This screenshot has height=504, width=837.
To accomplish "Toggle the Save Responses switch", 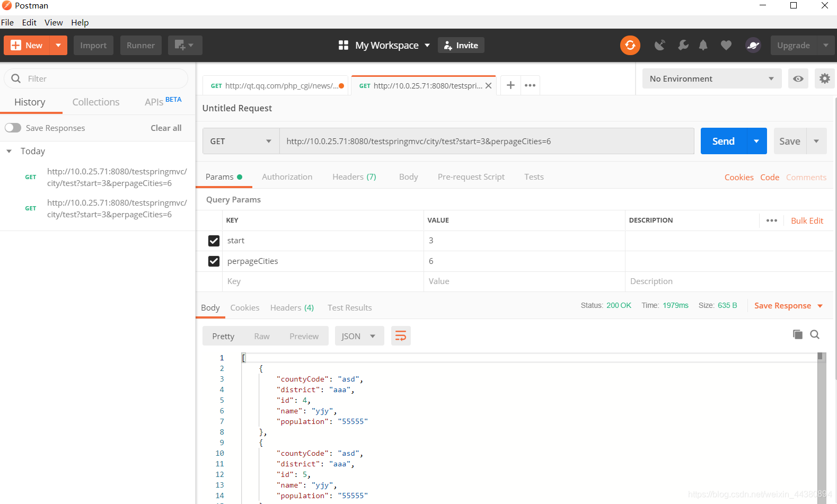I will tap(13, 128).
